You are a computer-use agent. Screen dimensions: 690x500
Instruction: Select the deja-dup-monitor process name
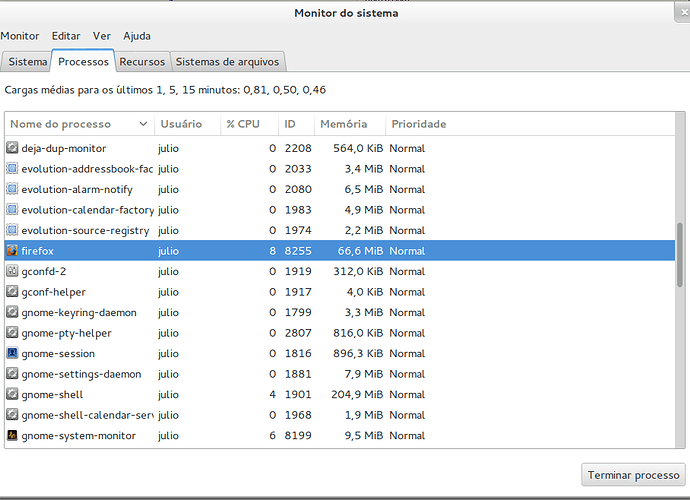tap(64, 148)
